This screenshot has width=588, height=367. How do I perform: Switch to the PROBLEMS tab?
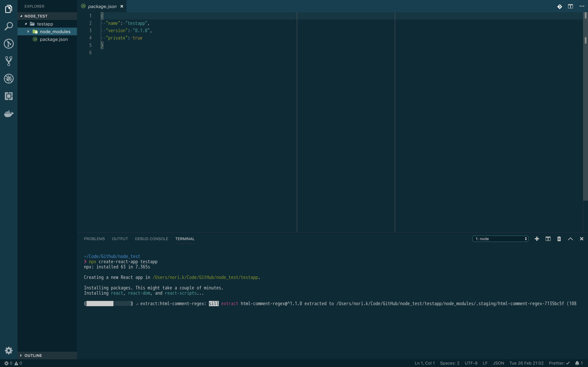pyautogui.click(x=94, y=239)
